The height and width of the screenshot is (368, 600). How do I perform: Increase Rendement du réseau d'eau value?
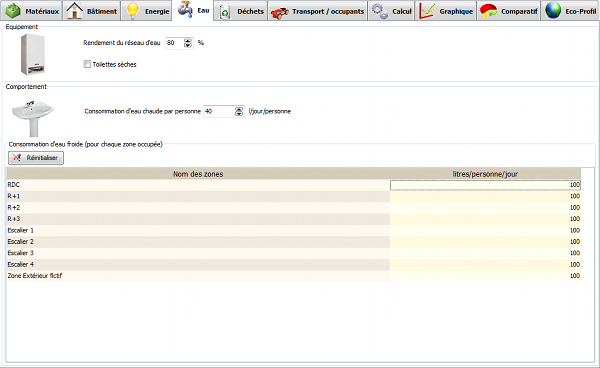click(188, 41)
